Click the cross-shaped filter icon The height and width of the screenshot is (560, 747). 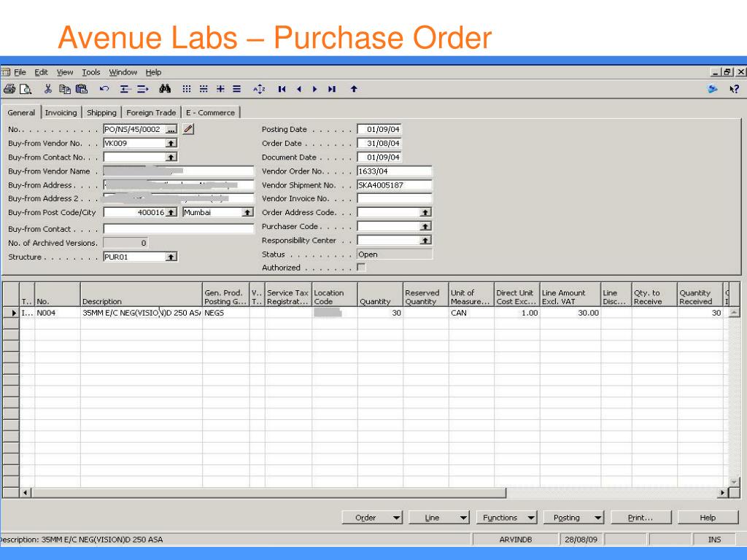(220, 89)
